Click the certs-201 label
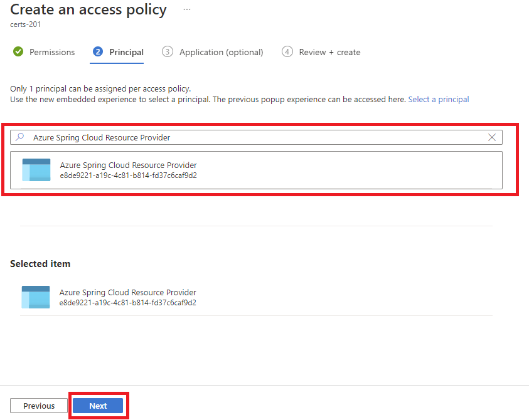 [25, 24]
